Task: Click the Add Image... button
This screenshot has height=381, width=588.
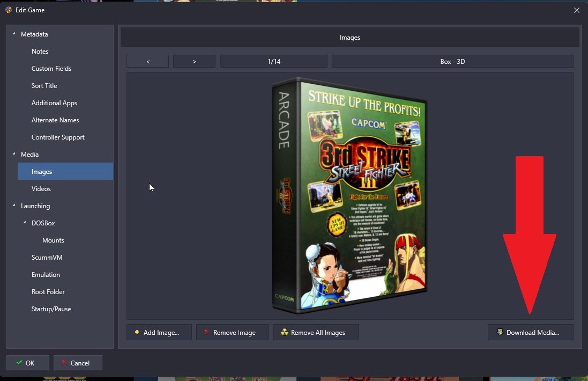Action: coord(159,332)
